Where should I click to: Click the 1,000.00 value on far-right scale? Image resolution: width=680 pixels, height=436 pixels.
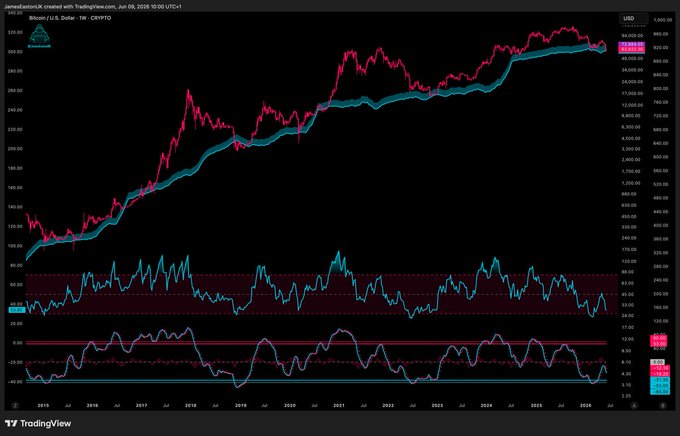(x=663, y=20)
